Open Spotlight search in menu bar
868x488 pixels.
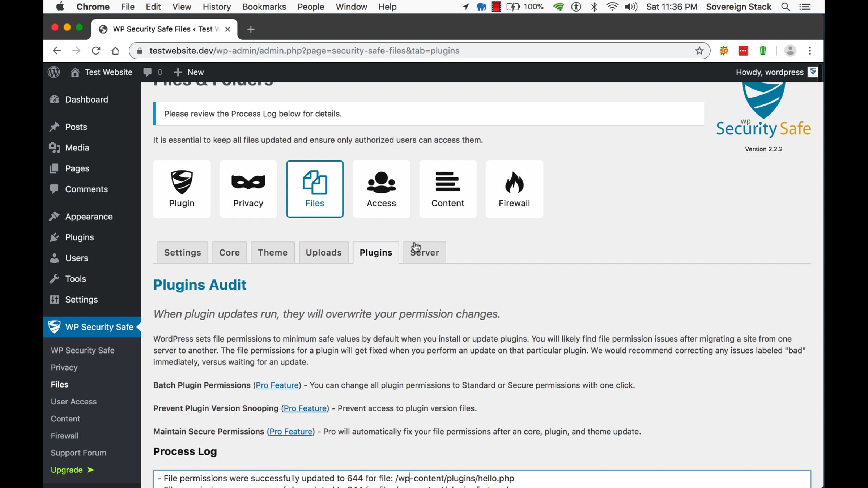(x=785, y=7)
